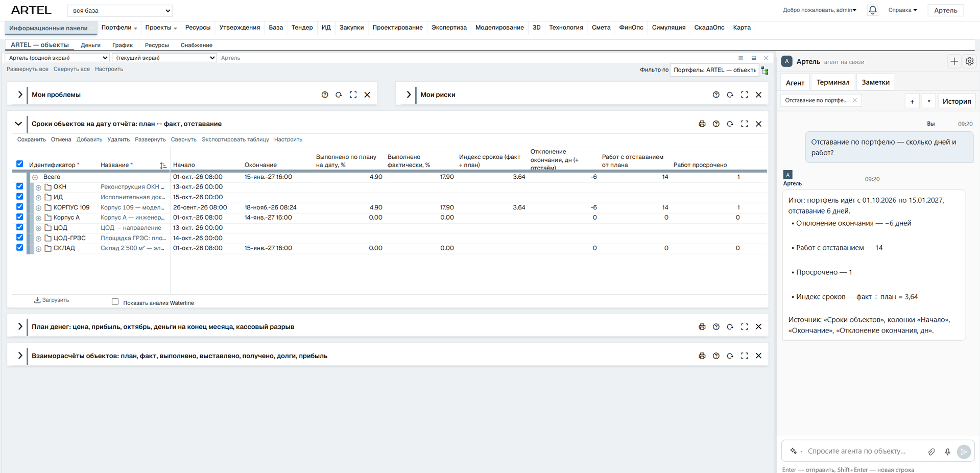Start voice input with microphone icon
Screen dimensions: 980x473
(x=947, y=452)
